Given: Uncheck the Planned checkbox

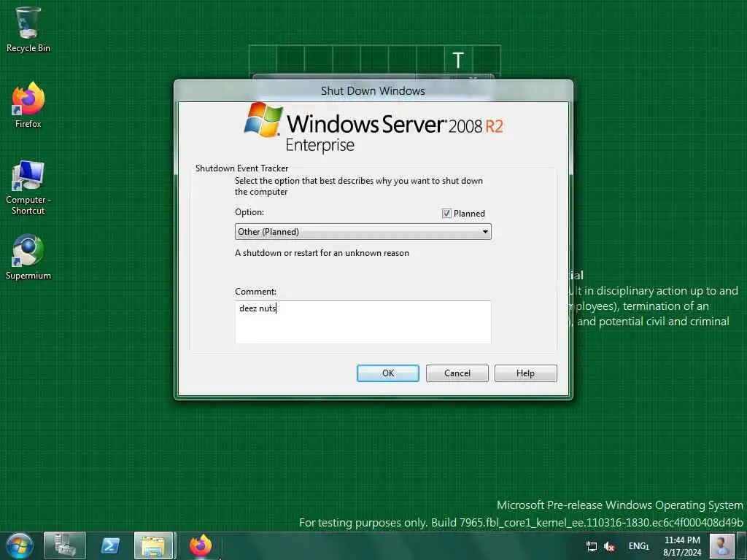Looking at the screenshot, I should [446, 214].
